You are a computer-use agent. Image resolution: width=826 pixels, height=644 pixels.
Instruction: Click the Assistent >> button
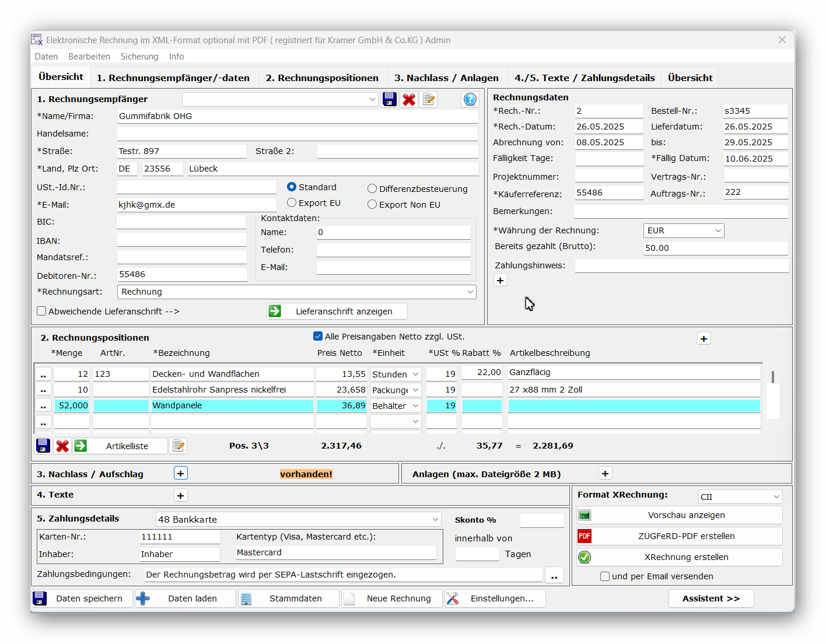point(711,598)
